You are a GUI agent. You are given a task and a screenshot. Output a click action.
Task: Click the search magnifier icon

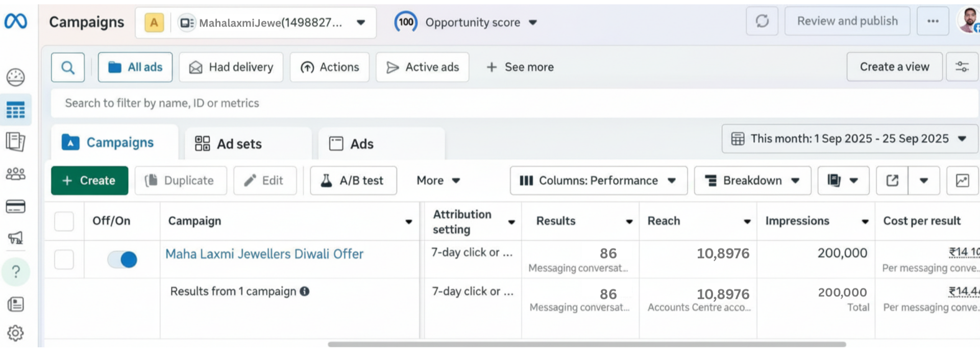pos(68,67)
